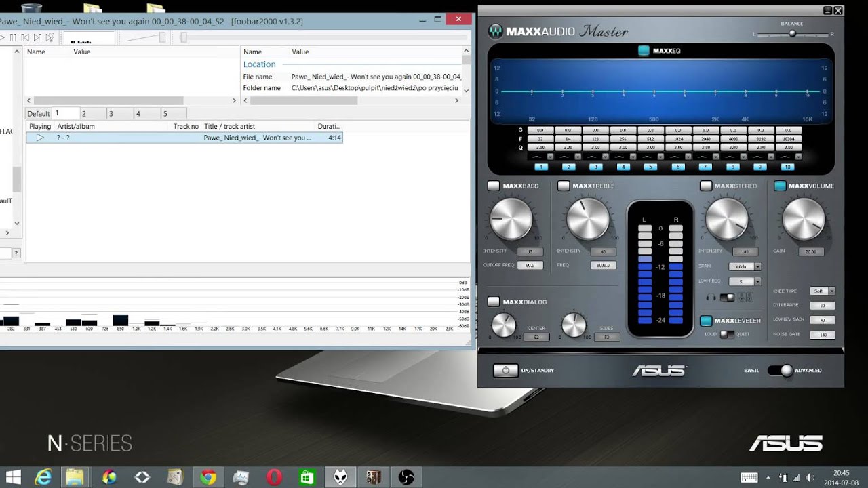868x488 pixels.
Task: Click volume speaker icon in system tray
Action: 809,478
